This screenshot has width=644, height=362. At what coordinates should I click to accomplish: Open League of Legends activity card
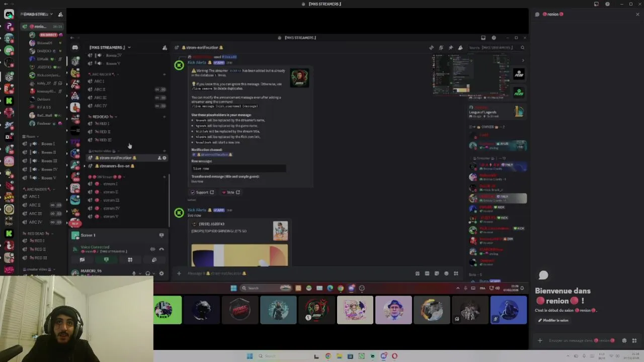(x=497, y=112)
